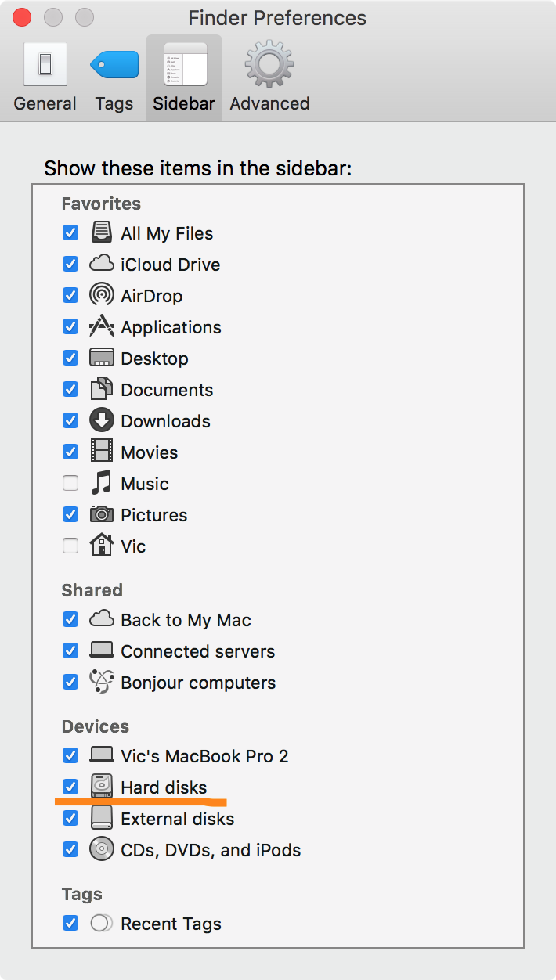Switch to the Tags preferences tab

pos(114,76)
